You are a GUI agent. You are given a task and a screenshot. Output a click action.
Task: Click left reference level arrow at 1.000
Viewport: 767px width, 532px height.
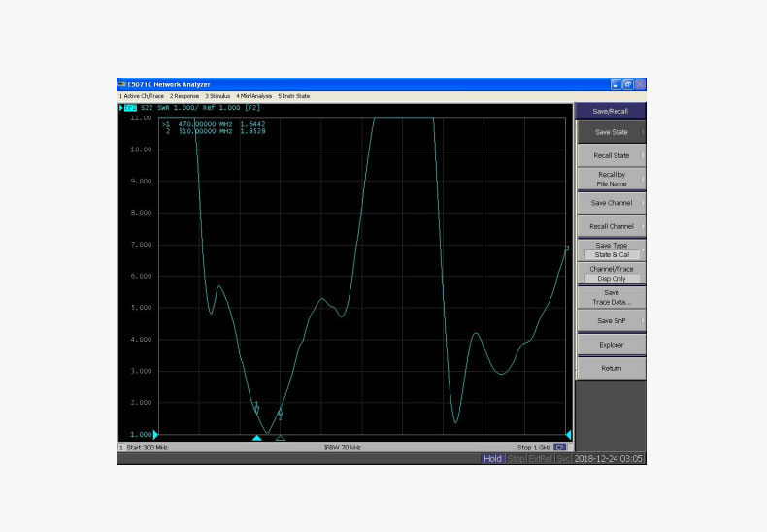click(155, 434)
